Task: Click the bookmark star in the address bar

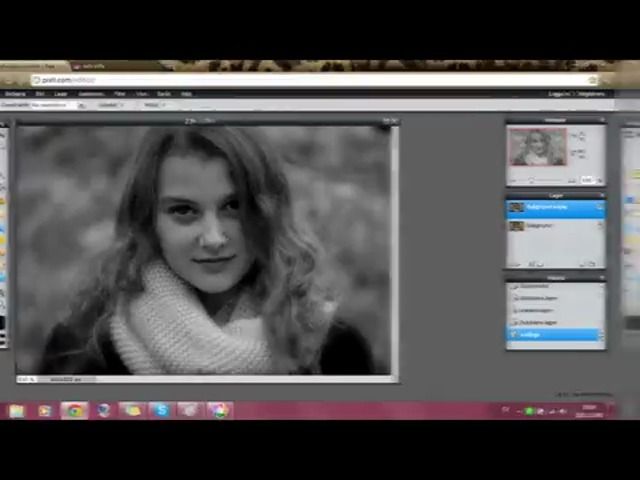Action: (x=592, y=80)
